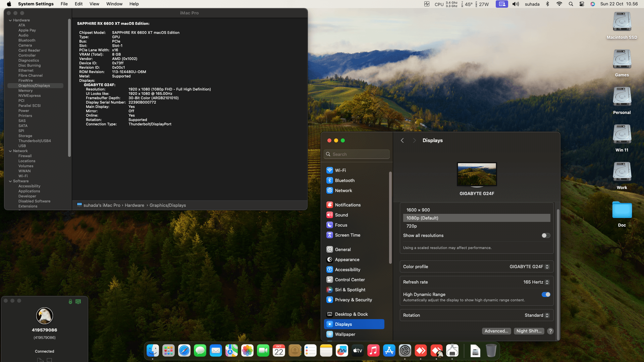
Task: Click Spotlight search icon in menu bar
Action: (x=571, y=4)
